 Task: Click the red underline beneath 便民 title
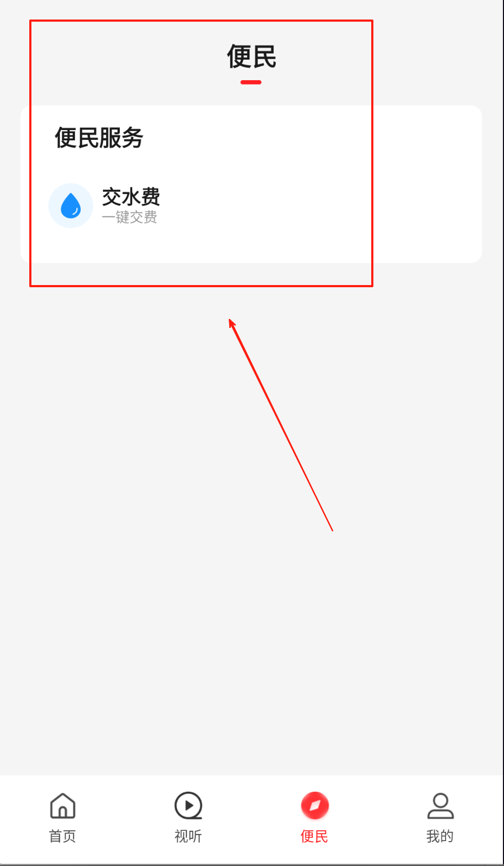[x=251, y=82]
